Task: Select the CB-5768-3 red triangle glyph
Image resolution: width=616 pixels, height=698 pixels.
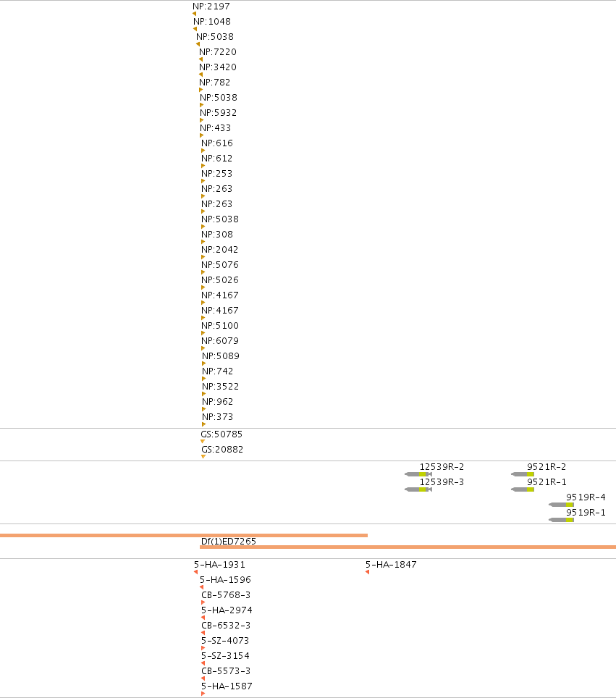Action: (x=203, y=602)
